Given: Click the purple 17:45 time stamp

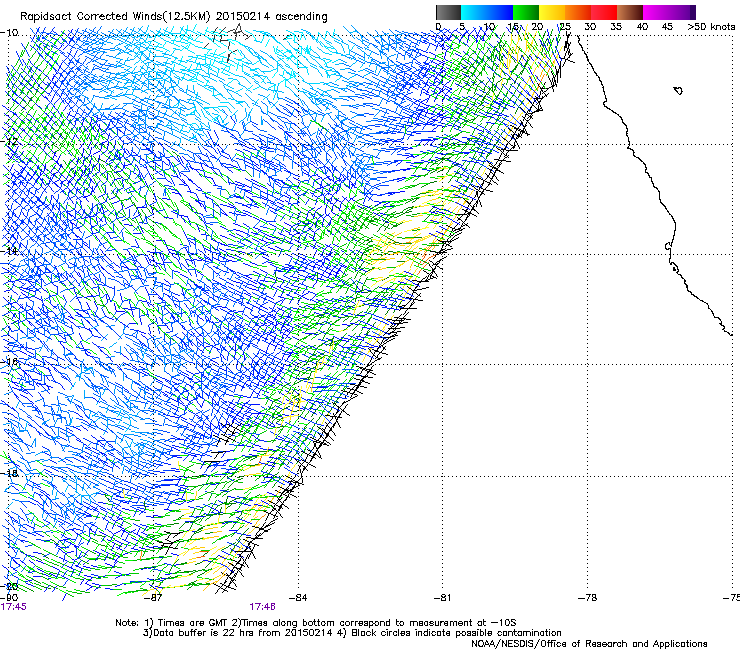Looking at the screenshot, I should coord(14,607).
